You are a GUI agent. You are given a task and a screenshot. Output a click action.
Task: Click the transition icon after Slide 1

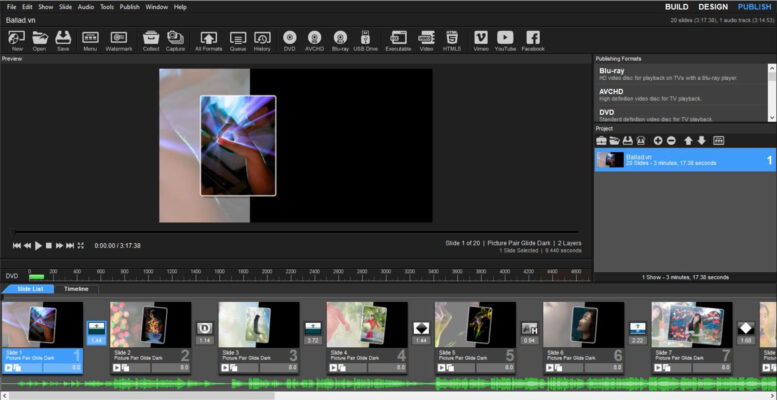click(x=97, y=328)
